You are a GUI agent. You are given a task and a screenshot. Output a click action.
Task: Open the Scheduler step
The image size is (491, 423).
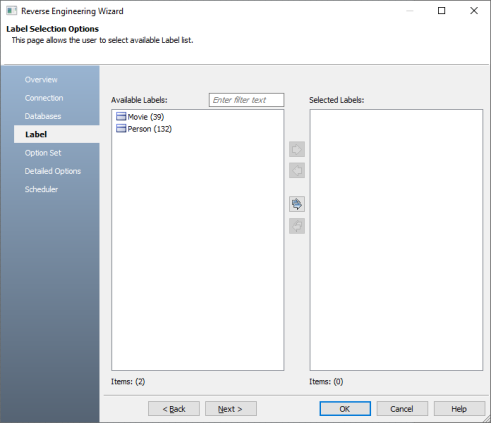point(41,189)
